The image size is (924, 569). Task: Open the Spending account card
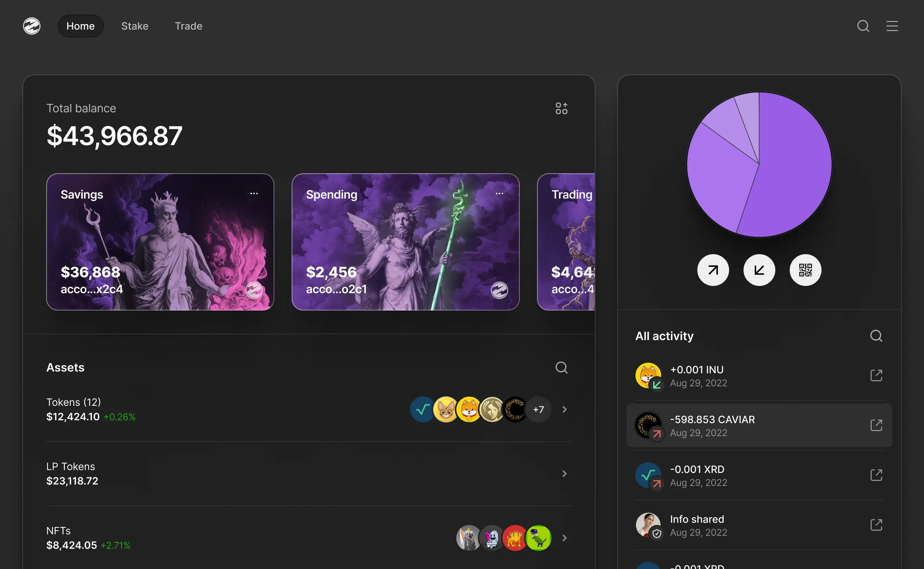pyautogui.click(x=405, y=242)
